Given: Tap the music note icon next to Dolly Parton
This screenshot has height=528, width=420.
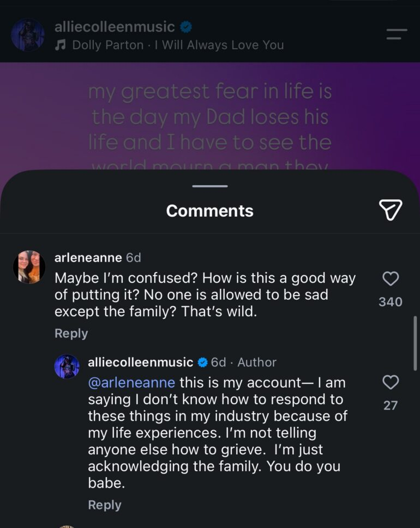Looking at the screenshot, I should 60,45.
